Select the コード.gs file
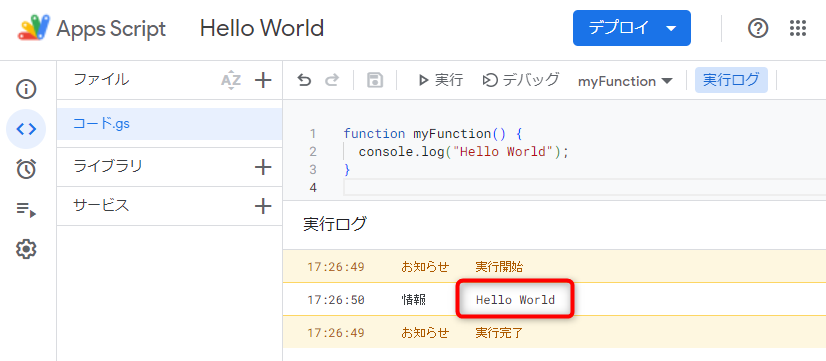This screenshot has height=361, width=826. pos(170,124)
